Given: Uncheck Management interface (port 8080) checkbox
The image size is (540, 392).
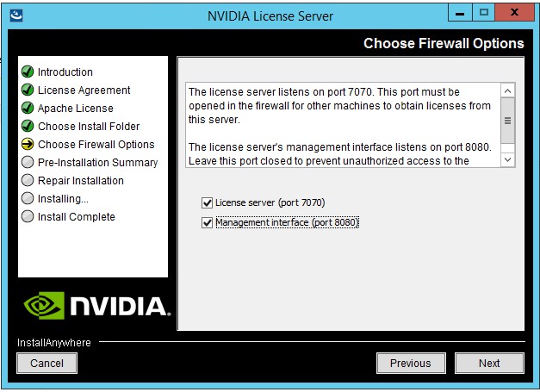Looking at the screenshot, I should (x=207, y=223).
